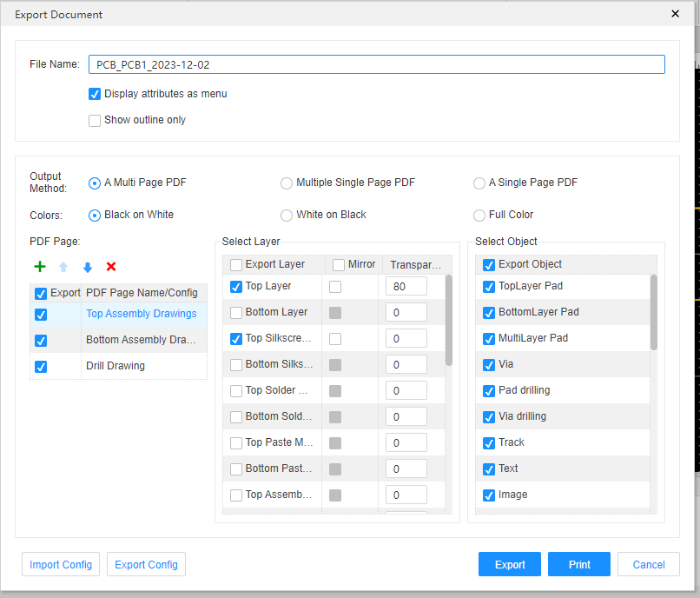The height and width of the screenshot is (598, 700).
Task: Click the Top Layer transparency field
Action: pyautogui.click(x=406, y=287)
